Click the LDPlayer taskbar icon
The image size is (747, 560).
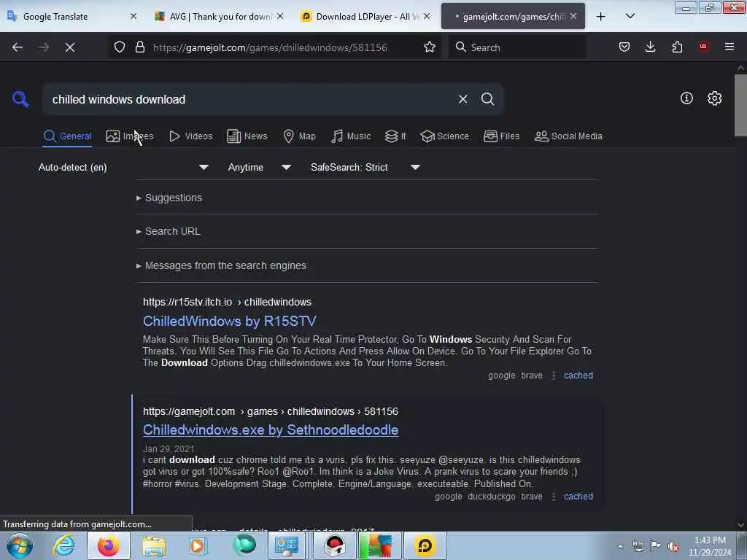coord(425,545)
